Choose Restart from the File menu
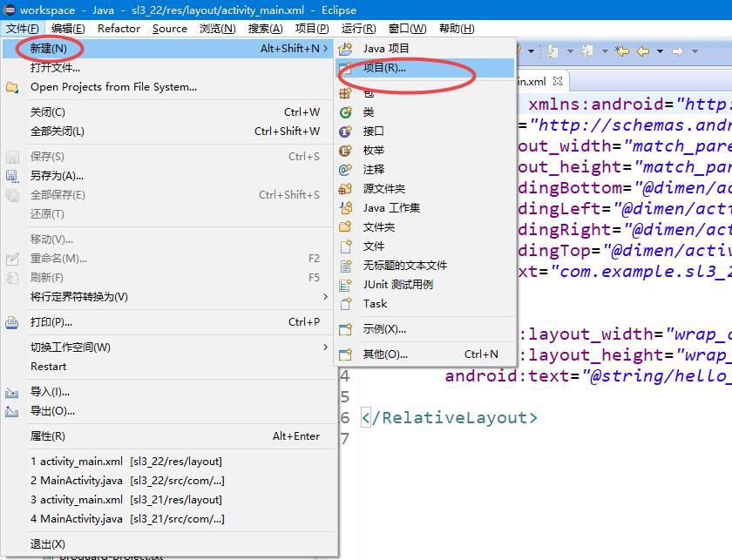Screen dimensions: 732x560 coord(167,367)
